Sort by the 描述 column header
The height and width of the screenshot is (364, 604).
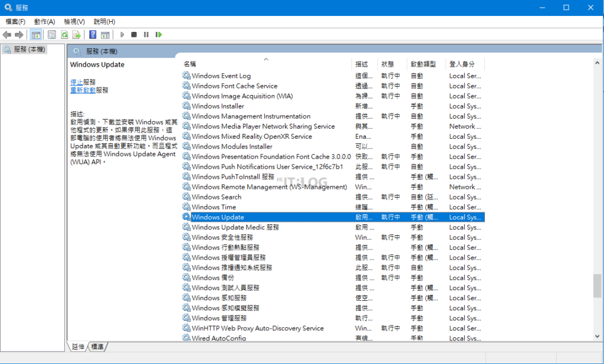[365, 64]
